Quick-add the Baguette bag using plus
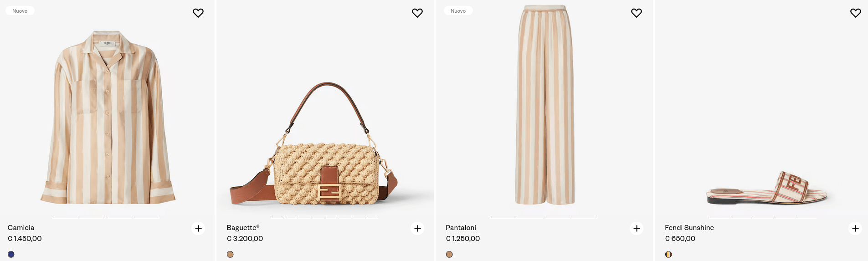The image size is (868, 261). coord(417,228)
